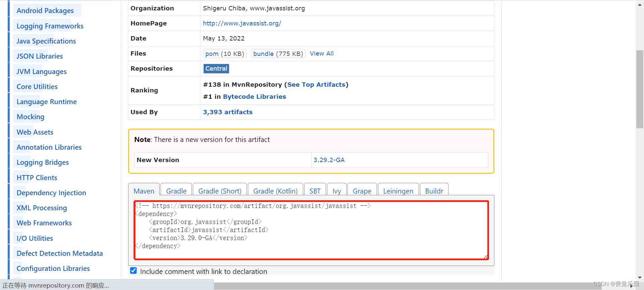
Task: Click the scrollbar down arrow
Action: click(640, 278)
